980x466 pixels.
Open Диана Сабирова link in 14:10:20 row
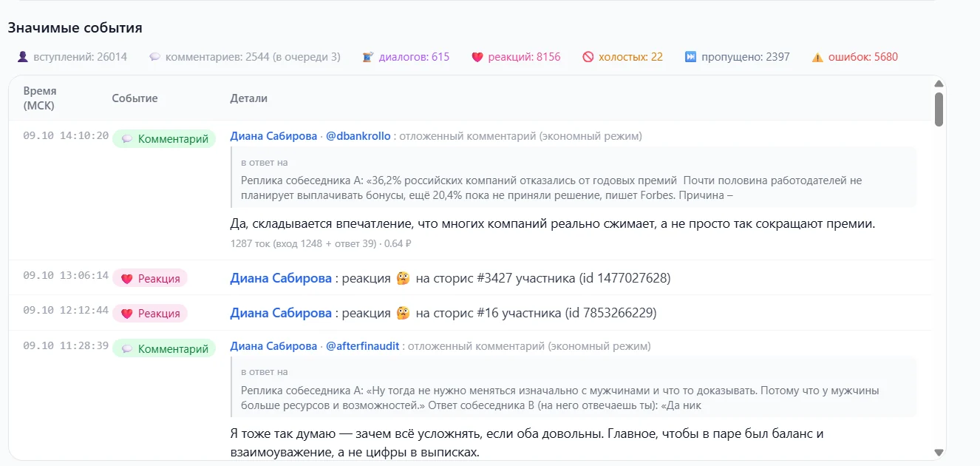coord(273,136)
